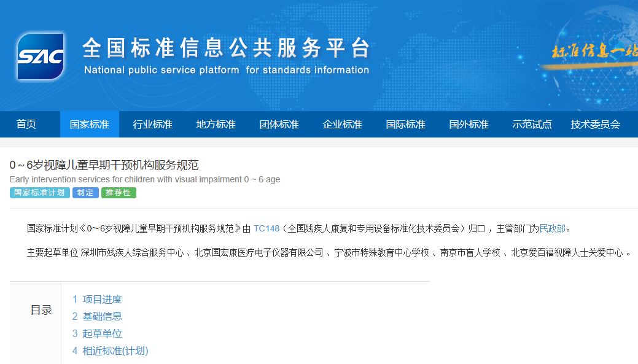Click the 推荐性 green tag
638x364 pixels.
click(119, 193)
